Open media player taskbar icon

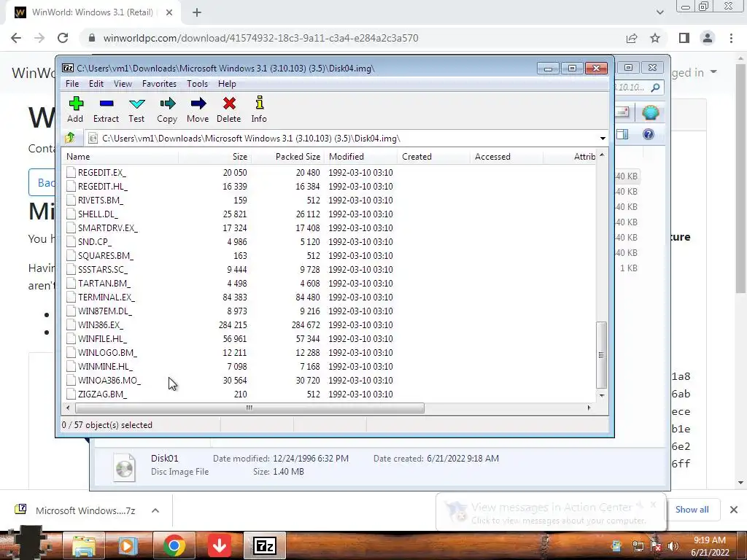127,545
